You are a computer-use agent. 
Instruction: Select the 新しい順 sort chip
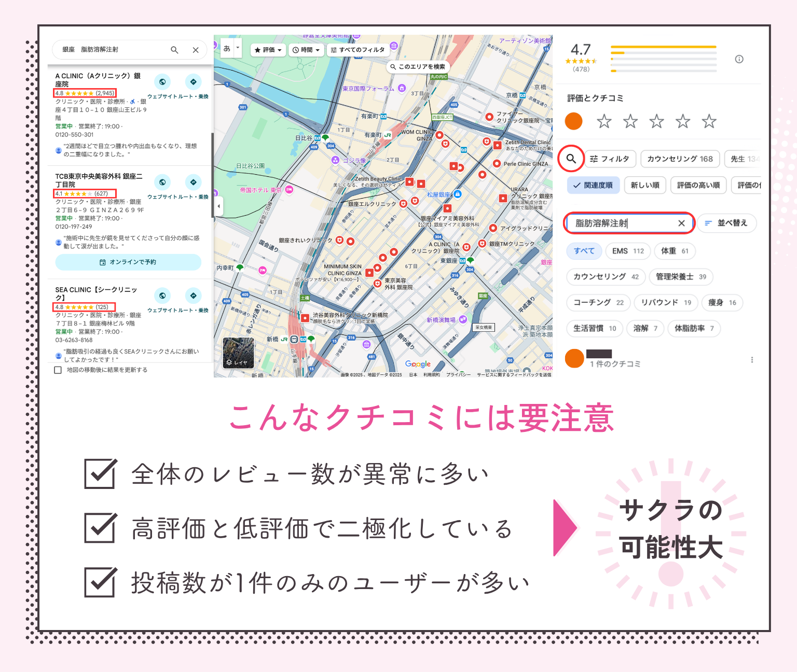coord(645,185)
